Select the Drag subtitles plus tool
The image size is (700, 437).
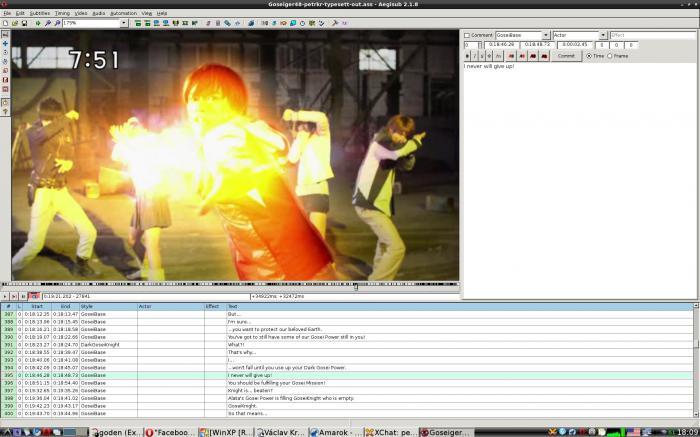[x=5, y=43]
